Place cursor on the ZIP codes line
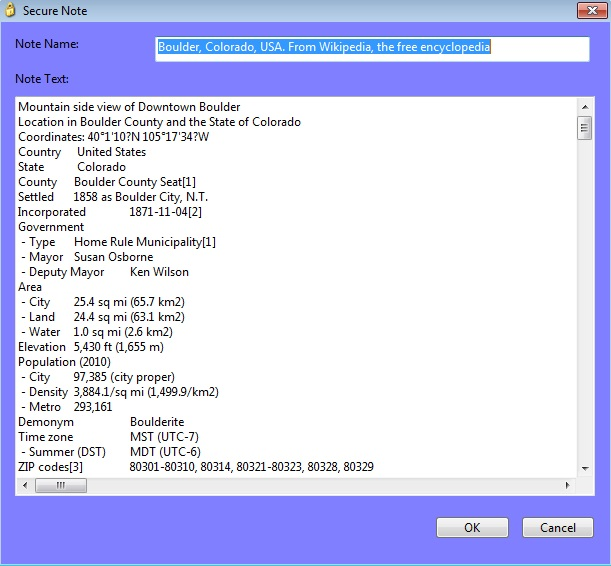The width and height of the screenshot is (611, 566). (195, 467)
